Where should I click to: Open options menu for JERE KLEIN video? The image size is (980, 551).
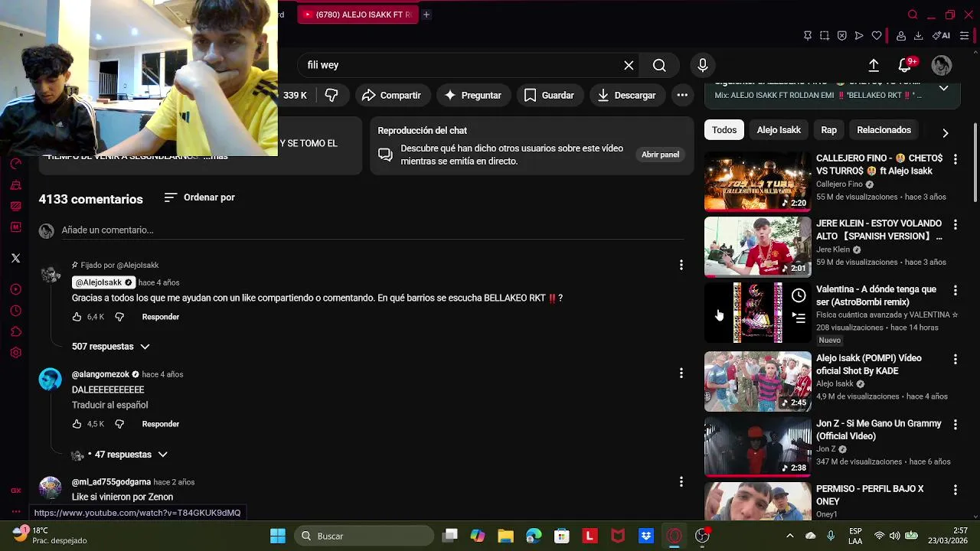click(955, 224)
